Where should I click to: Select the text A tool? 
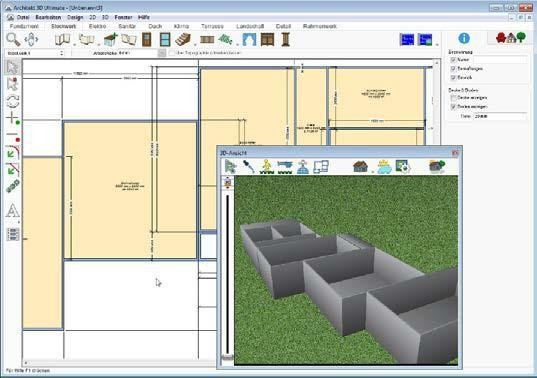tap(13, 211)
